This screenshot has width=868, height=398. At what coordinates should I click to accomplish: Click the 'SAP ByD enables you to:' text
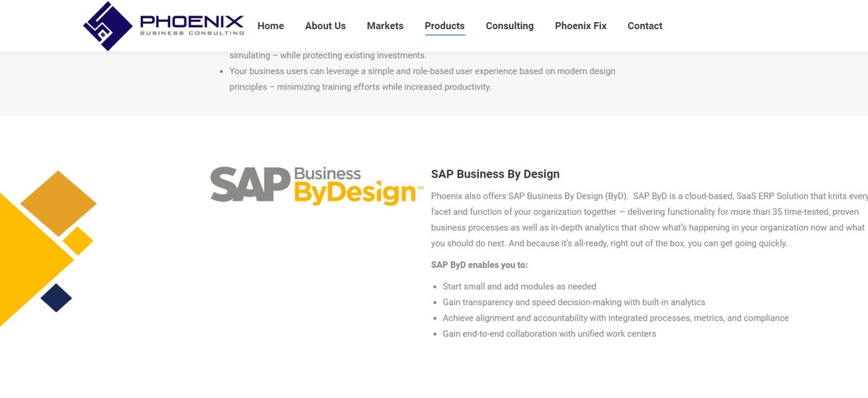pos(479,265)
